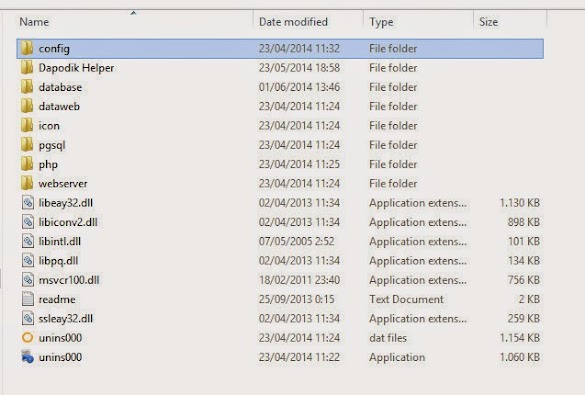Click the dat files type cell
The image size is (585, 395).
388,338
